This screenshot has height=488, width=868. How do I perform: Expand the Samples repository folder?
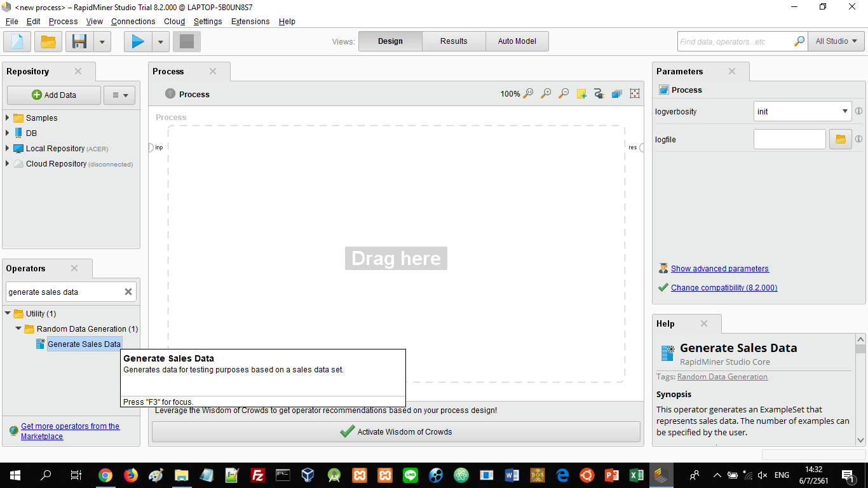pyautogui.click(x=8, y=118)
